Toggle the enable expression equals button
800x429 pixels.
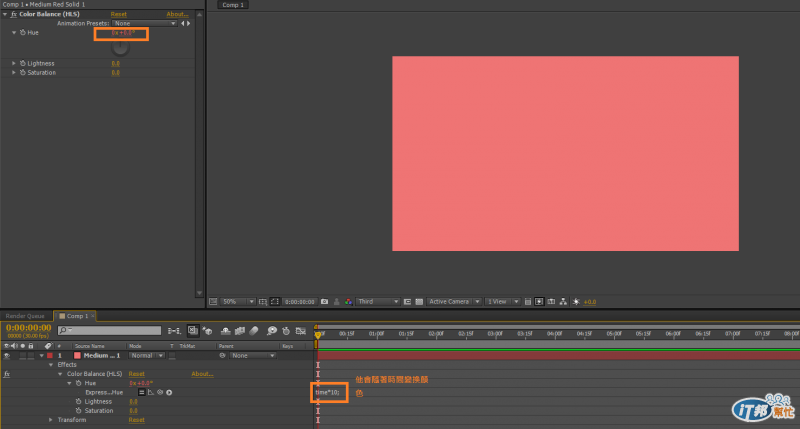(141, 392)
